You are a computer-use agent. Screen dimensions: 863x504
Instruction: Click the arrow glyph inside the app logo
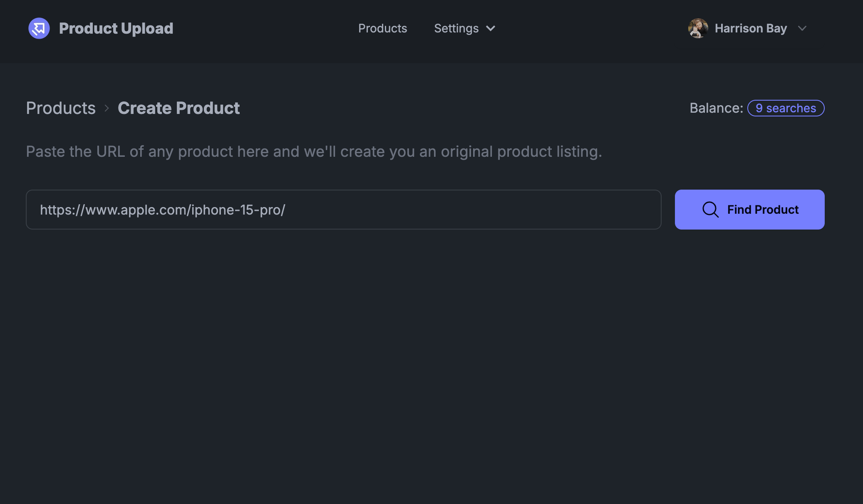(39, 28)
